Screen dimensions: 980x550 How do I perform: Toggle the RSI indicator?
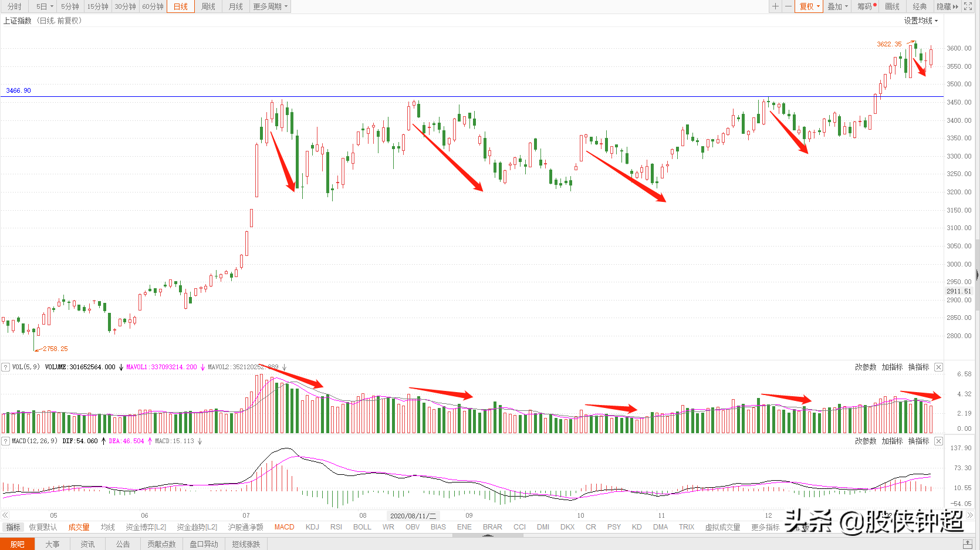[336, 527]
